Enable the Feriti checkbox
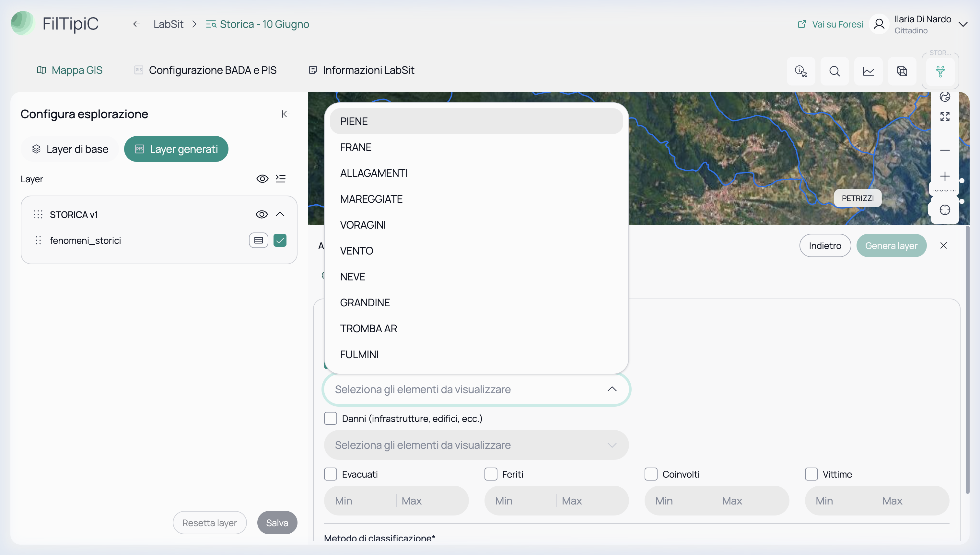 pyautogui.click(x=491, y=474)
